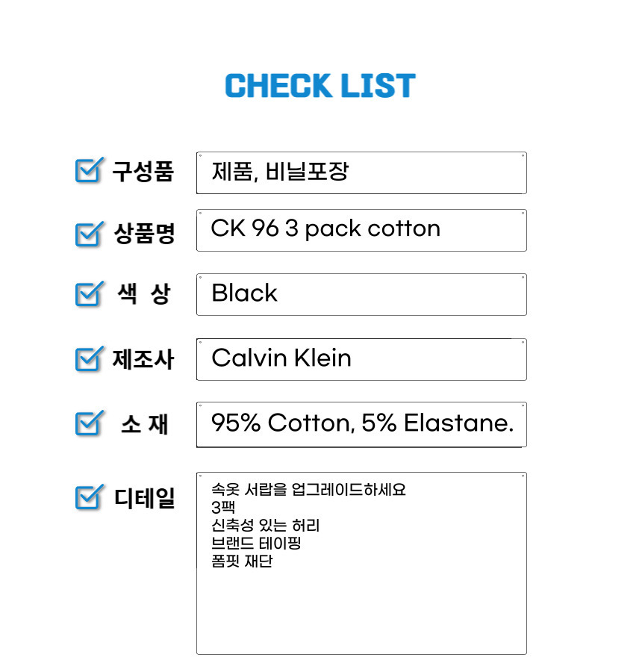Viewport: 642px width, 672px height.
Task: Click the 상품명 label text
Action: click(x=144, y=234)
